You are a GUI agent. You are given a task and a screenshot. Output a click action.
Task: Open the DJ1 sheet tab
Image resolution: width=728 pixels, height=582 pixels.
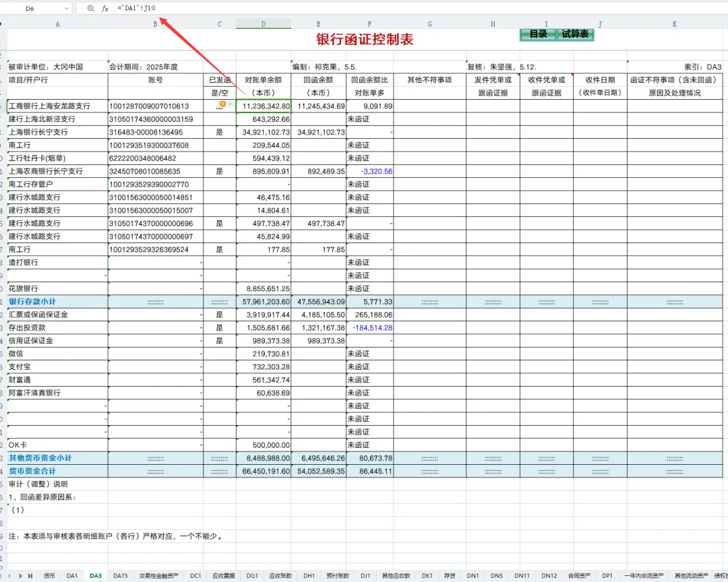[x=365, y=575]
